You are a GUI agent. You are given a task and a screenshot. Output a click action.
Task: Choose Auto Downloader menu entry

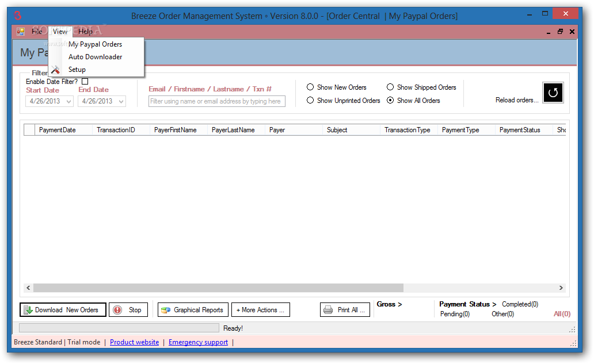(96, 57)
